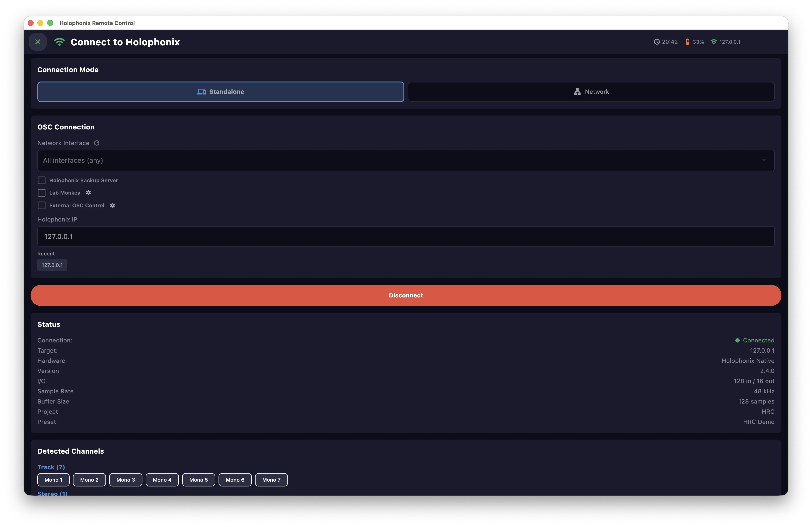Enable Holophonix Backup Server checkbox

(42, 180)
